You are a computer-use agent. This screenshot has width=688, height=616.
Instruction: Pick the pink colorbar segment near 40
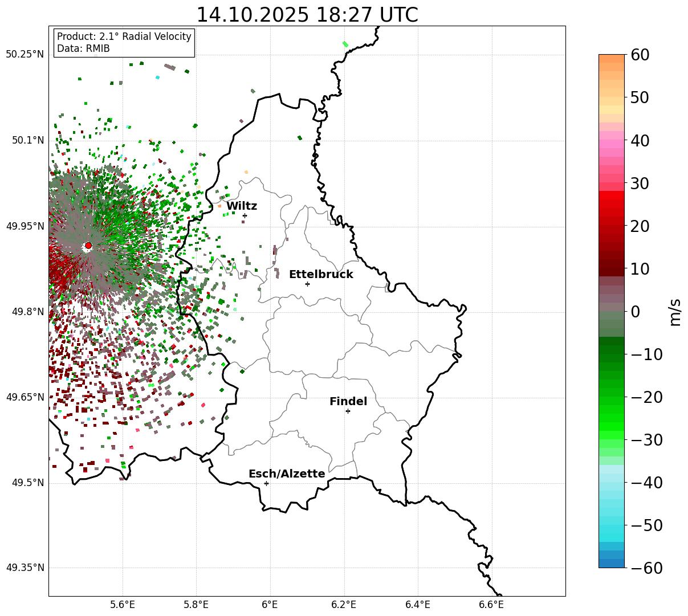click(x=612, y=144)
